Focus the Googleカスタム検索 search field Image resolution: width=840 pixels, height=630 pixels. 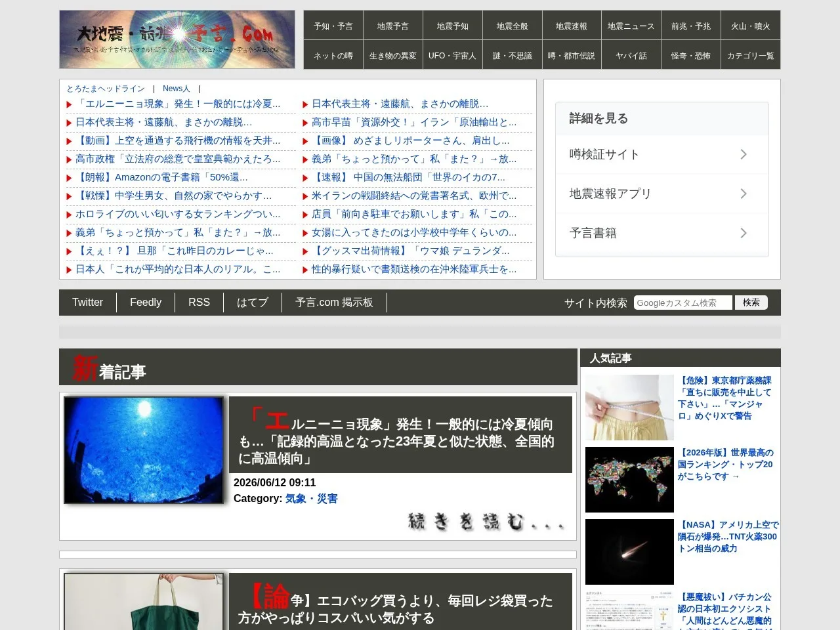click(683, 303)
